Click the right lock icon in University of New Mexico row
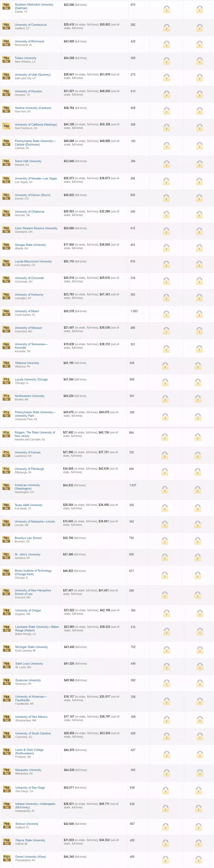Viewport: 214px width, 868px height. pos(199,720)
